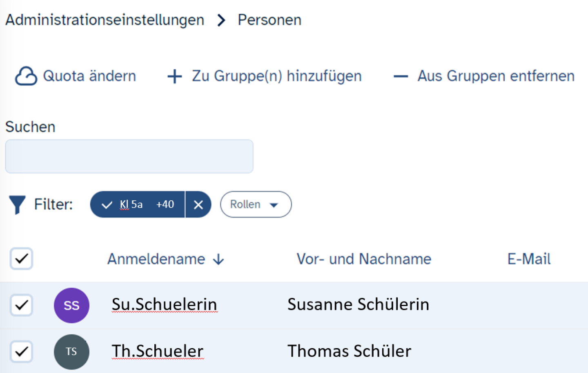Uncheck the select-all checkbox in the table header
This screenshot has height=373, width=588.
point(21,258)
